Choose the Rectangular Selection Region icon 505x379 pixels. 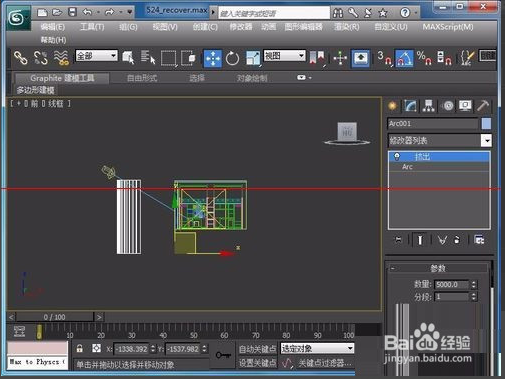coord(169,58)
